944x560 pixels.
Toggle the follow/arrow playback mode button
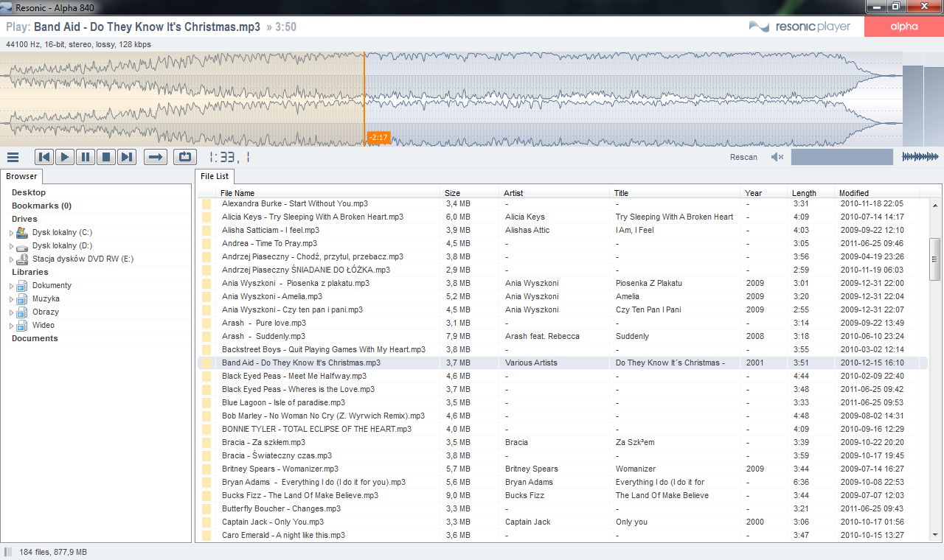[x=155, y=157]
